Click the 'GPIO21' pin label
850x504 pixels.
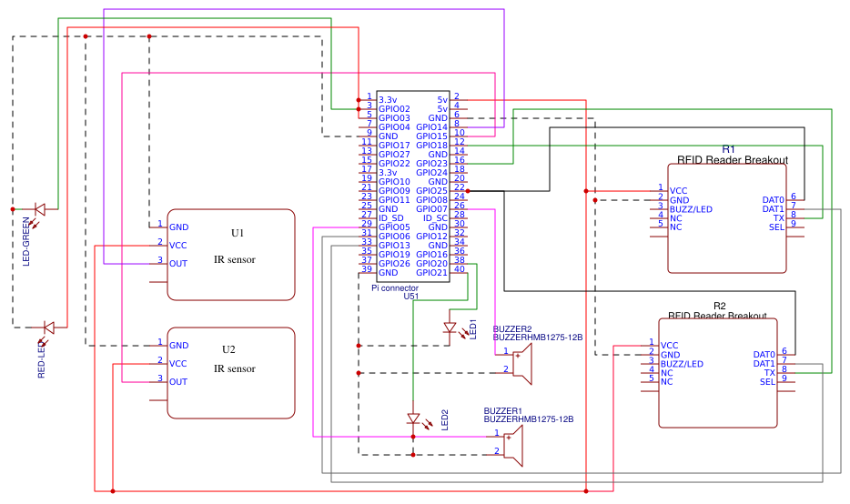tap(431, 273)
